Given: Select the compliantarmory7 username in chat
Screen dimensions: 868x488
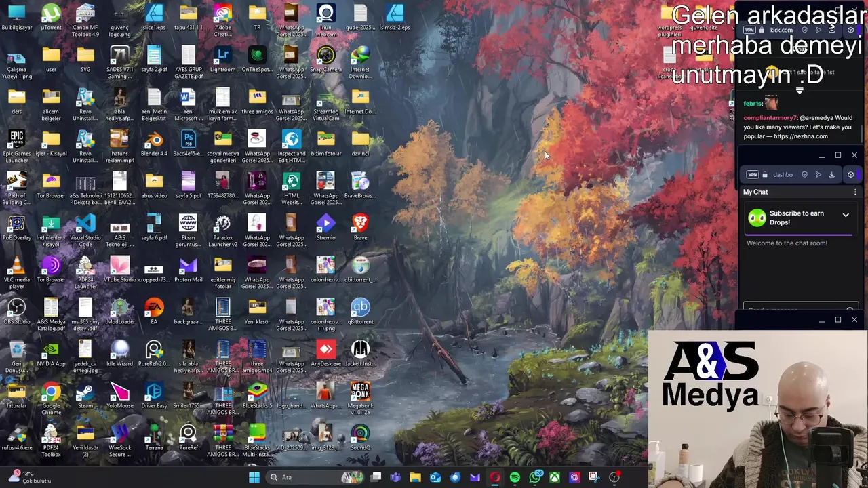Looking at the screenshot, I should pyautogui.click(x=770, y=118).
